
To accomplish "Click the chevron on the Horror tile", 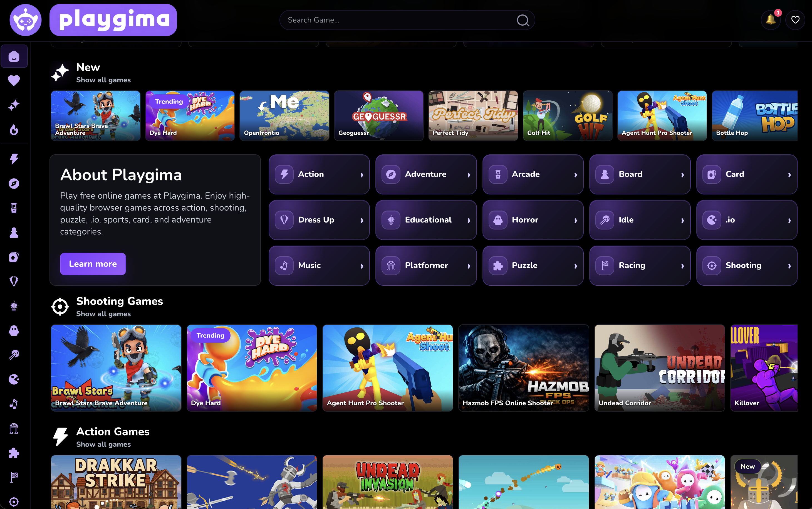I will coord(575,221).
